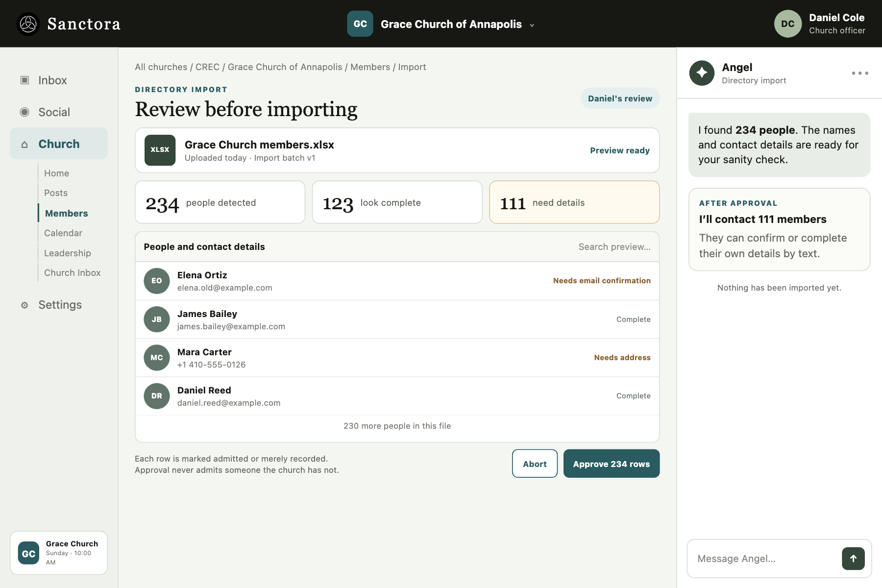Click the Church house icon
This screenshot has width=882, height=588.
(x=24, y=145)
